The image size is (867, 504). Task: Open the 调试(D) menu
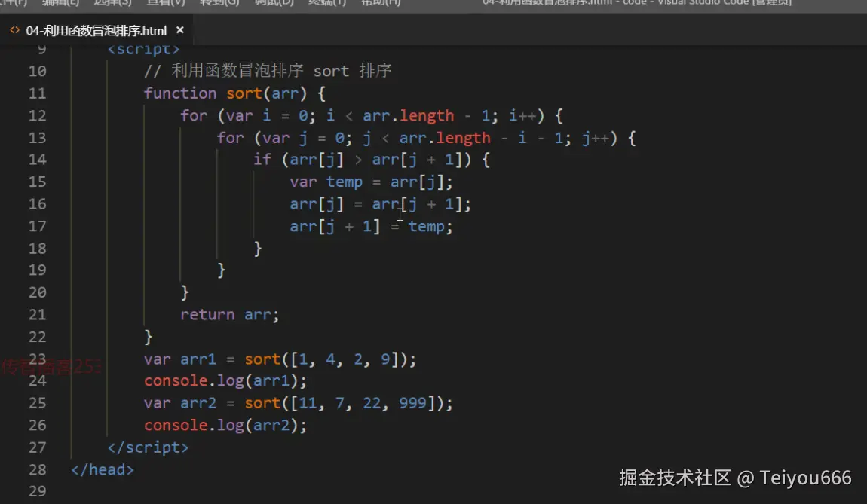point(274,3)
